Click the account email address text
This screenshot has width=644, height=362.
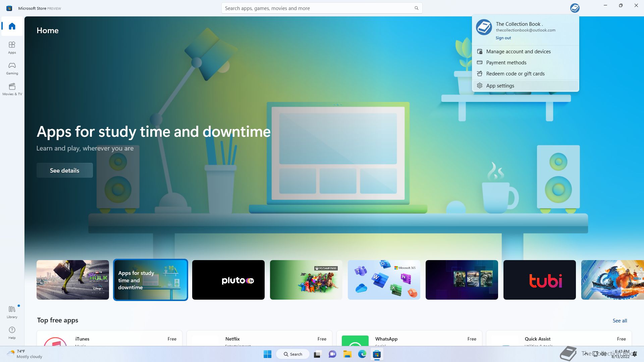click(526, 30)
